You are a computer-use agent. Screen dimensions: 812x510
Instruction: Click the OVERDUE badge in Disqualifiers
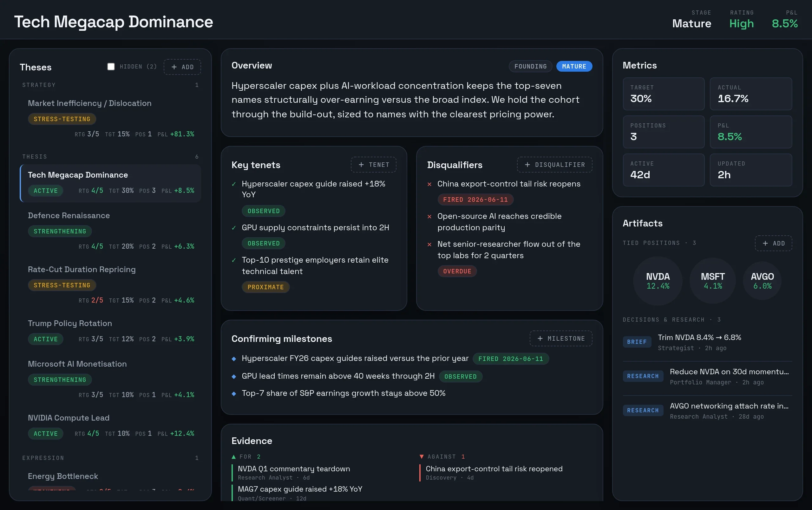457,271
